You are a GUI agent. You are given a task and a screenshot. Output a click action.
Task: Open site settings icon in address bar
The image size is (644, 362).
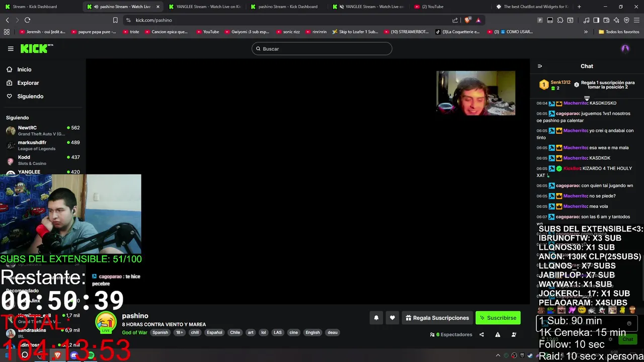(x=128, y=20)
